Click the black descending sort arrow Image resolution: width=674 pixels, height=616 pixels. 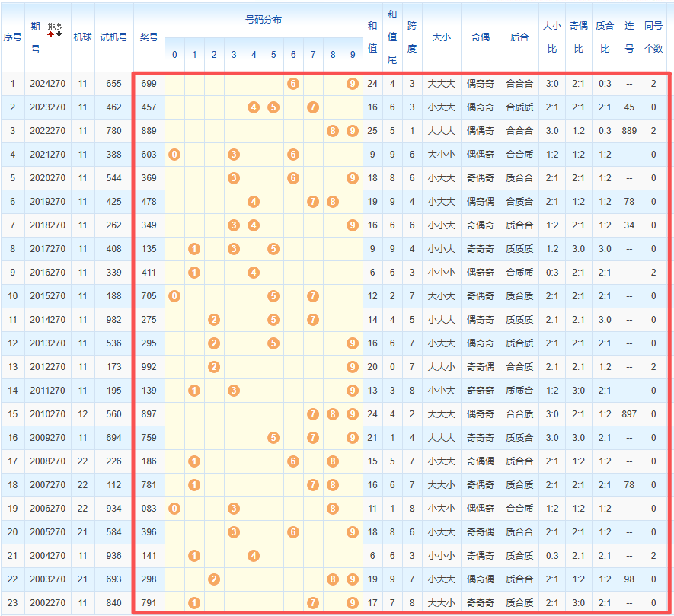(59, 34)
